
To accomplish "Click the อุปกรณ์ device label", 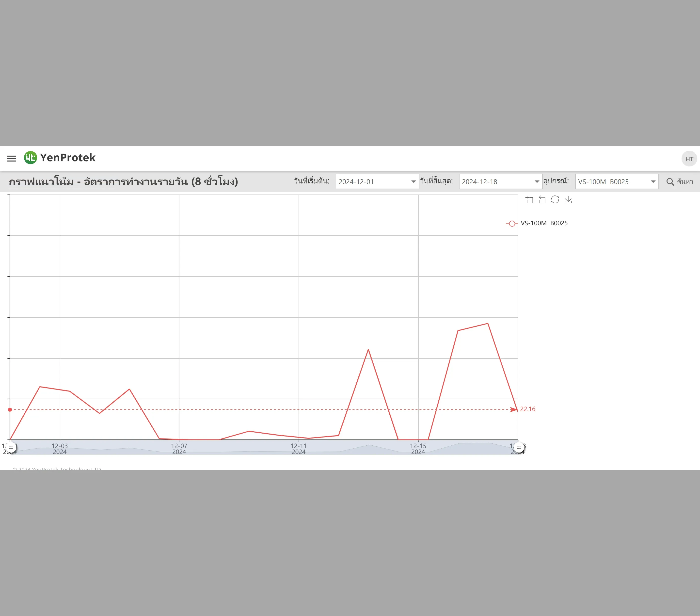I will (x=556, y=181).
